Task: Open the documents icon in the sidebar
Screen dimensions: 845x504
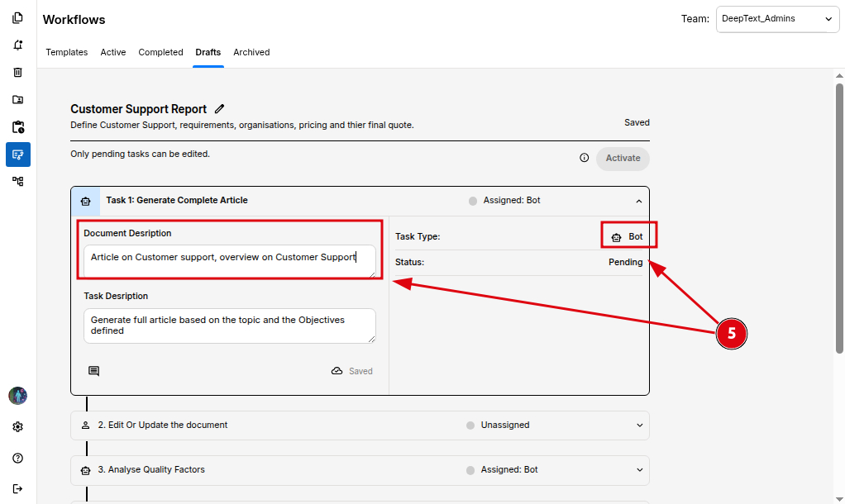Action: point(18,18)
